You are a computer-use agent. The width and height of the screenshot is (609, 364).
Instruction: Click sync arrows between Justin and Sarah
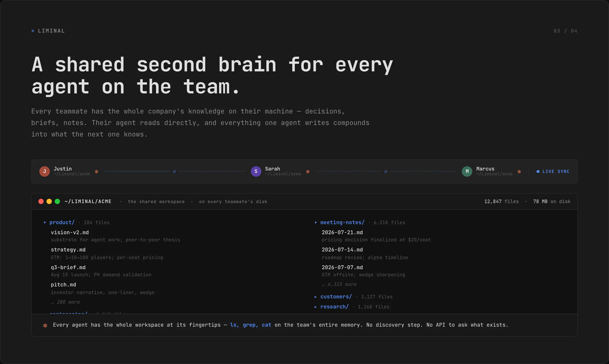(174, 171)
